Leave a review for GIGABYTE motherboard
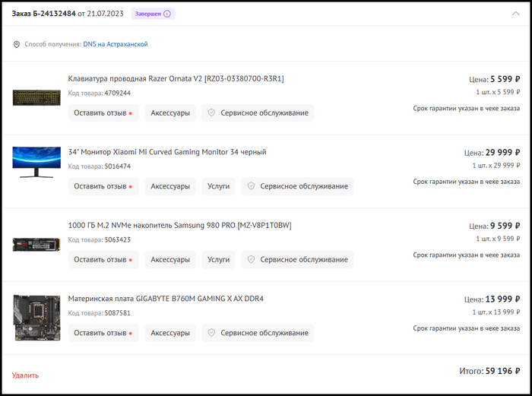 (x=103, y=333)
